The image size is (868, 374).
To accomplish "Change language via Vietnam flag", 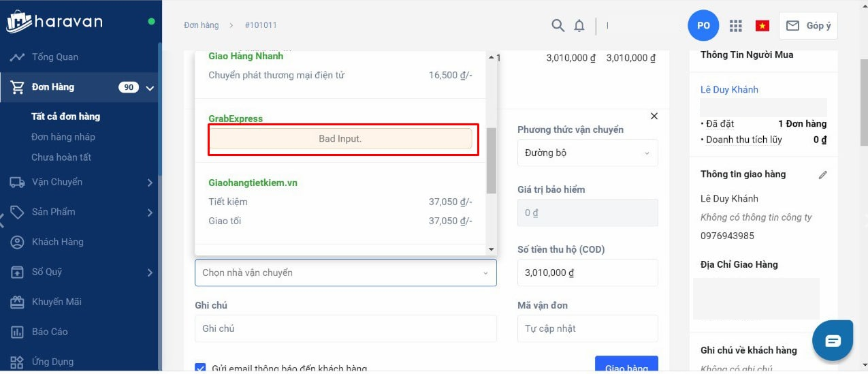I will click(x=762, y=26).
